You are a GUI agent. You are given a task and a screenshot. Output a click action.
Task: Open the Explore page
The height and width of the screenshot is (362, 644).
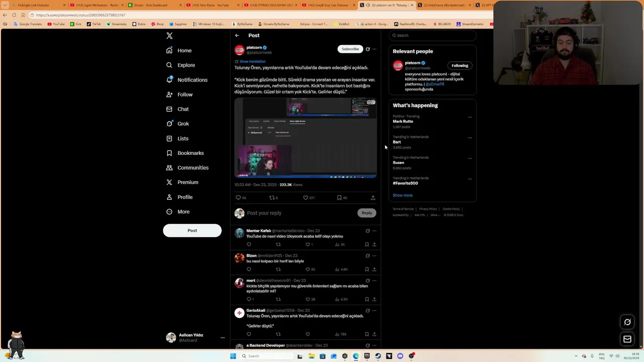coord(180,65)
